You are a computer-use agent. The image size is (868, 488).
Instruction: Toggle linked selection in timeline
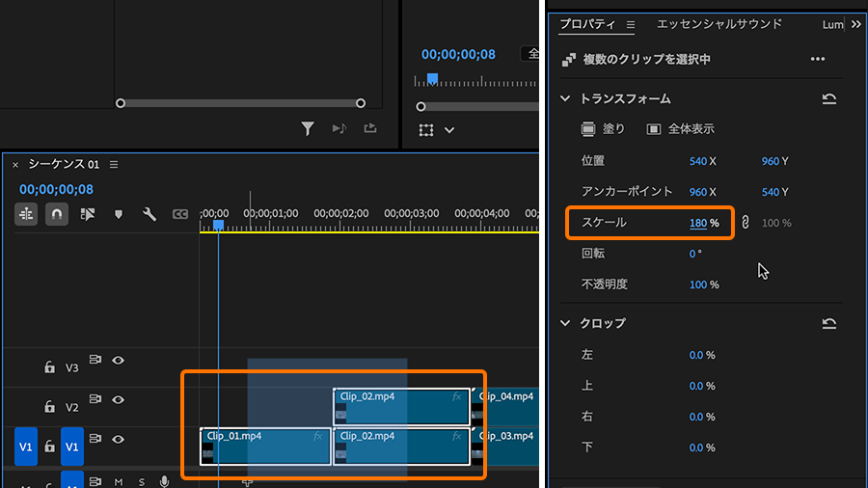(88, 214)
